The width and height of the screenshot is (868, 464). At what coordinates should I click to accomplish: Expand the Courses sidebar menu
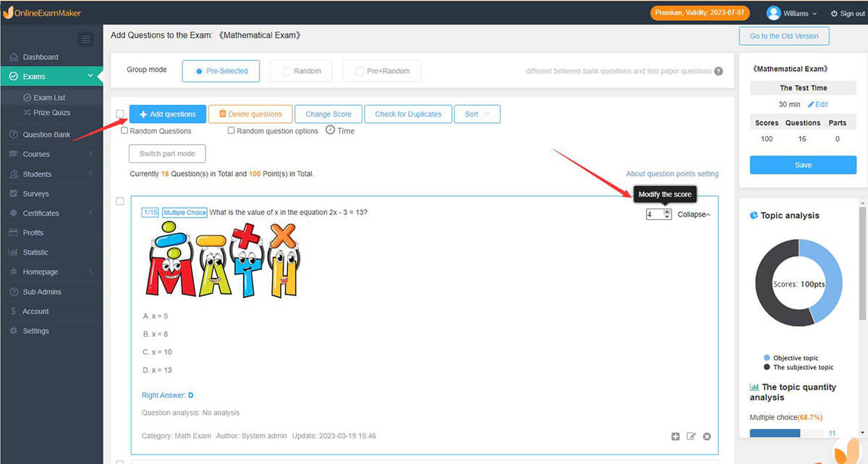click(x=38, y=153)
